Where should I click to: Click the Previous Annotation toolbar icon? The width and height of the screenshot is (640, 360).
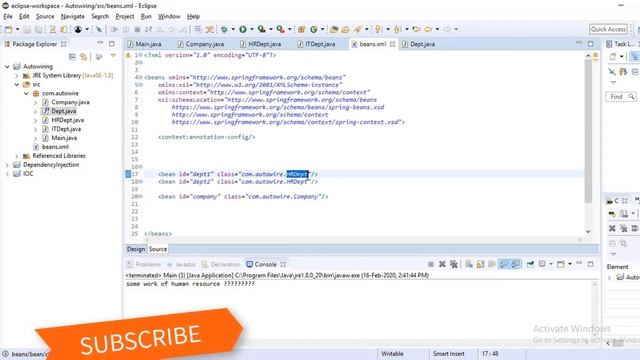(x=397, y=29)
